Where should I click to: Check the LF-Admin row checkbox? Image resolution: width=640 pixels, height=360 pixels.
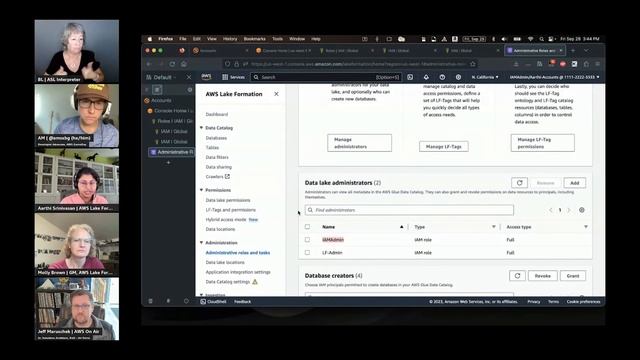pos(307,253)
